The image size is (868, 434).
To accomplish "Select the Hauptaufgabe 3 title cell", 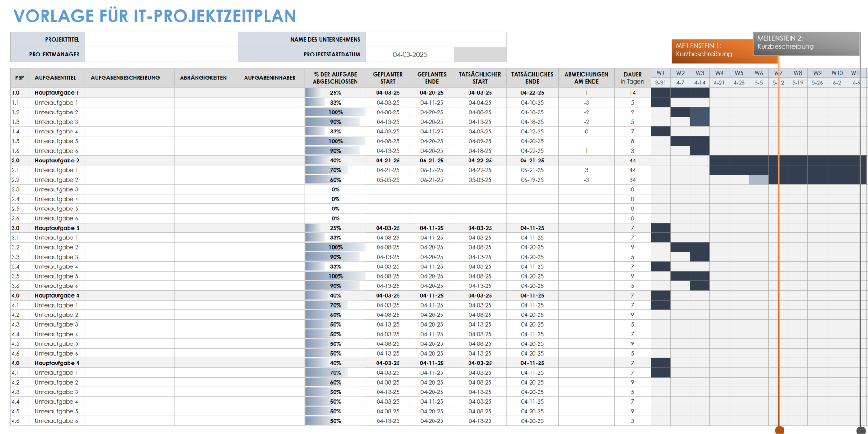I will point(57,228).
